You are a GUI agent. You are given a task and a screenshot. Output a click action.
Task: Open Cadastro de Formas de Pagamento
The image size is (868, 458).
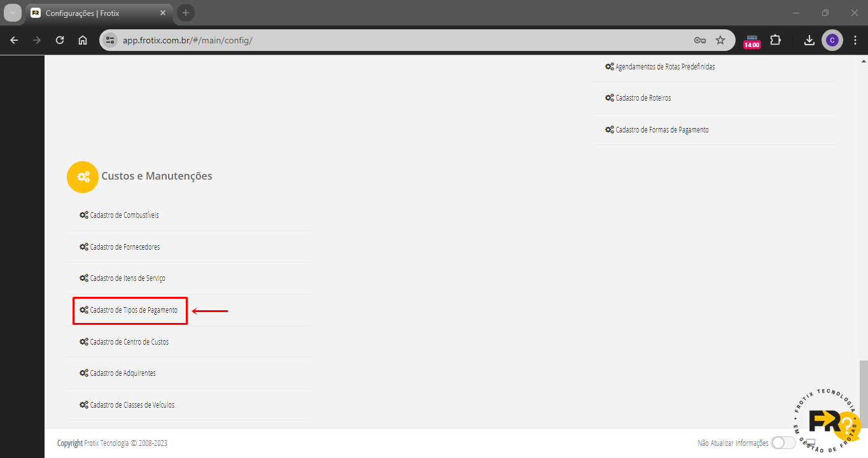pos(662,130)
